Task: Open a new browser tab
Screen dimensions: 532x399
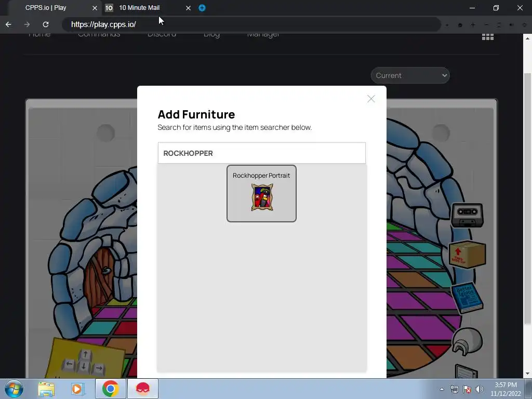Action: point(202,8)
